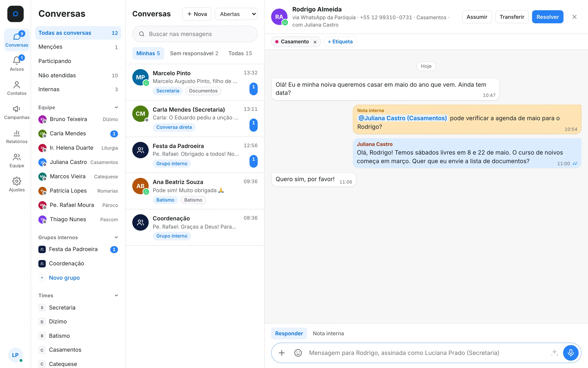Click the app logo at top left
This screenshot has height=368, width=588.
click(x=15, y=14)
